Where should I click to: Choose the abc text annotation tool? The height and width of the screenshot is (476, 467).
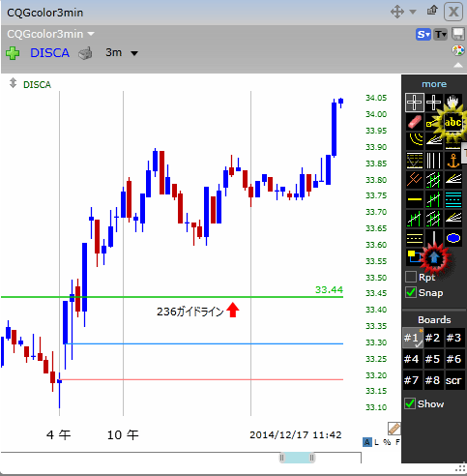452,122
